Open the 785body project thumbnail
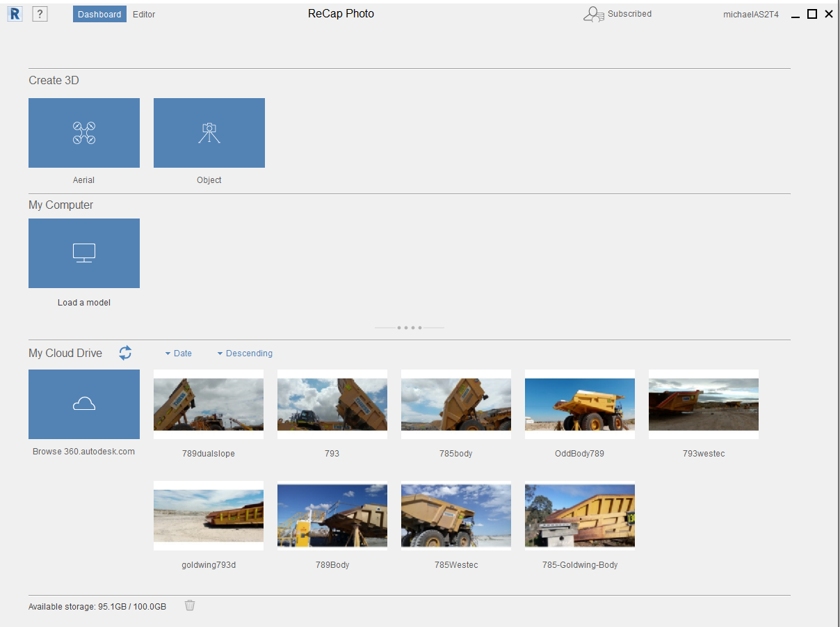Viewport: 840px width, 627px height. tap(456, 404)
